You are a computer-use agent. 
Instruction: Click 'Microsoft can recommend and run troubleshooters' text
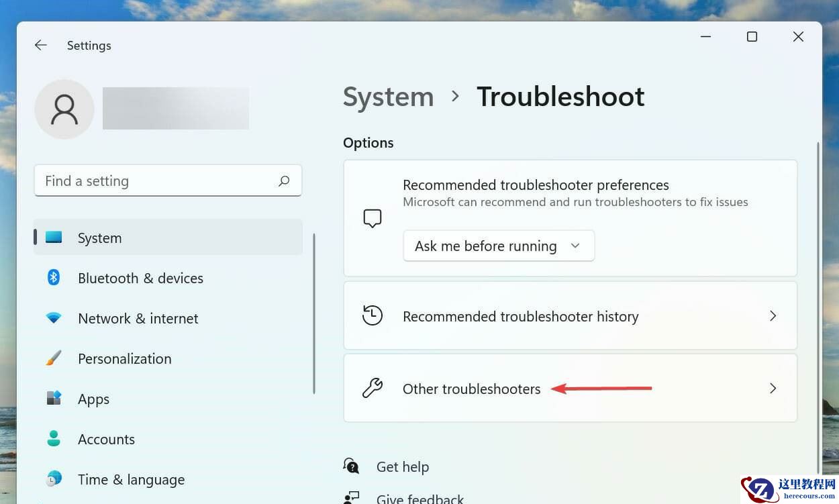coord(575,202)
